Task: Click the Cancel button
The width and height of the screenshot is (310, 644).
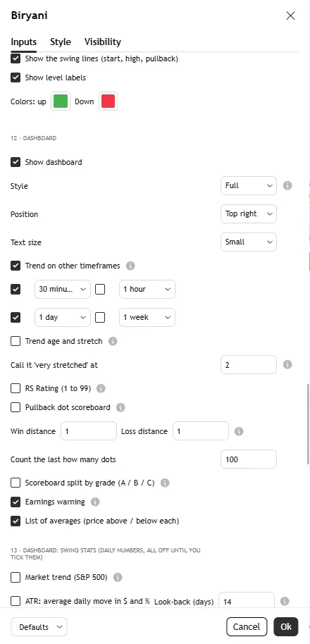Action: coord(247,627)
